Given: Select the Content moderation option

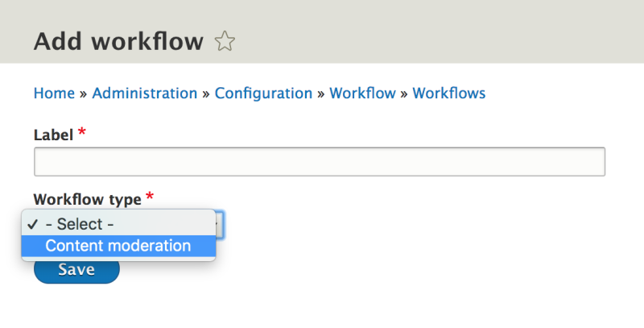Looking at the screenshot, I should coord(118,246).
